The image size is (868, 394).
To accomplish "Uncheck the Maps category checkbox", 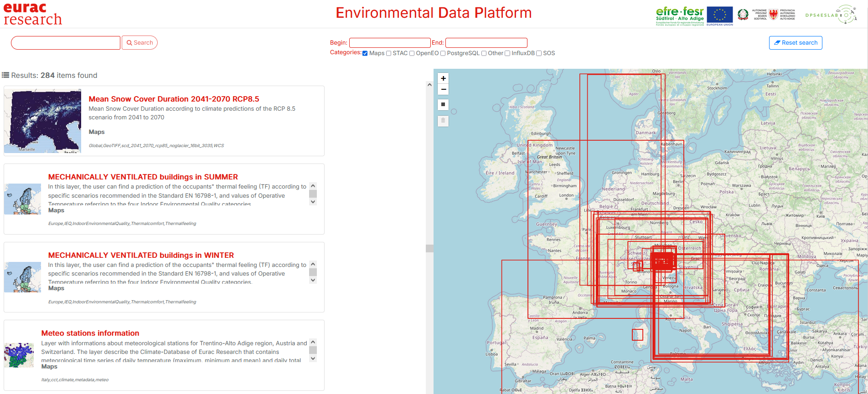I will [365, 53].
